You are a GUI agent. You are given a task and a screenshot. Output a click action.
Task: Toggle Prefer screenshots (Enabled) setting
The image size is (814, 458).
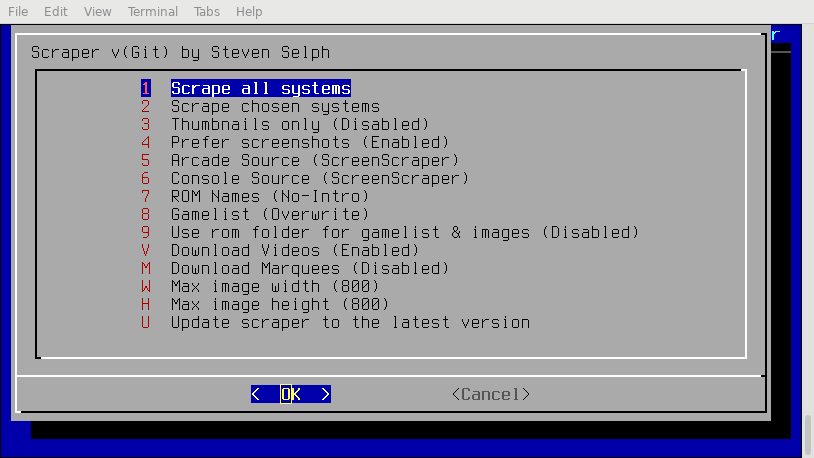[310, 142]
